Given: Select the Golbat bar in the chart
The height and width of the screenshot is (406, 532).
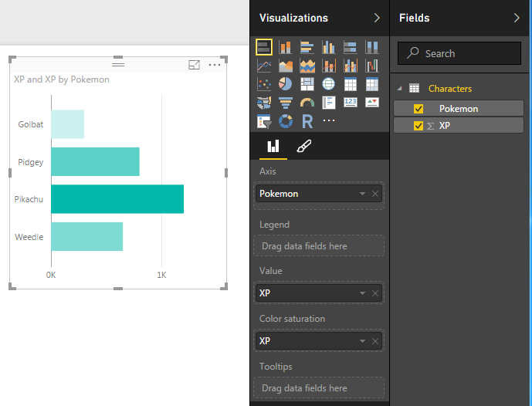Looking at the screenshot, I should point(67,124).
